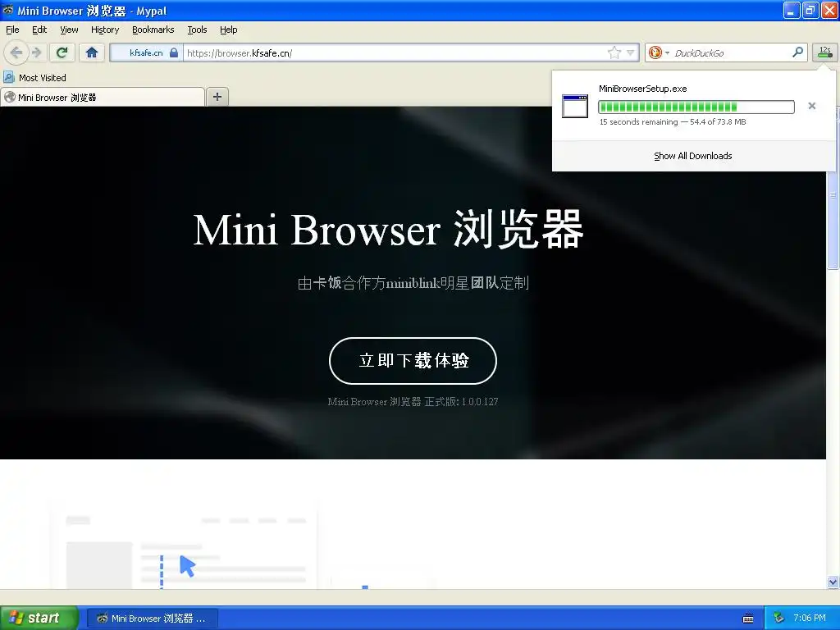The height and width of the screenshot is (630, 840).
Task: Click the version 1.0.0.127 text
Action: tap(413, 401)
